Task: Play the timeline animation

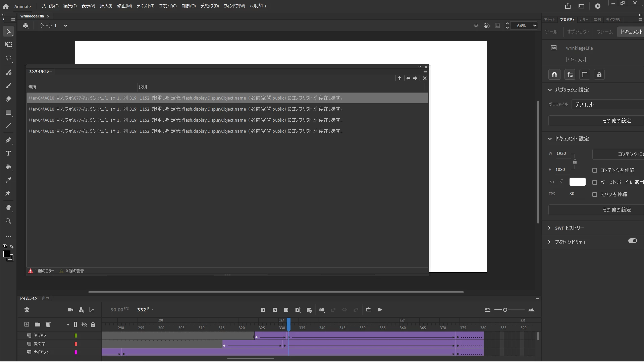Action: (x=380, y=310)
